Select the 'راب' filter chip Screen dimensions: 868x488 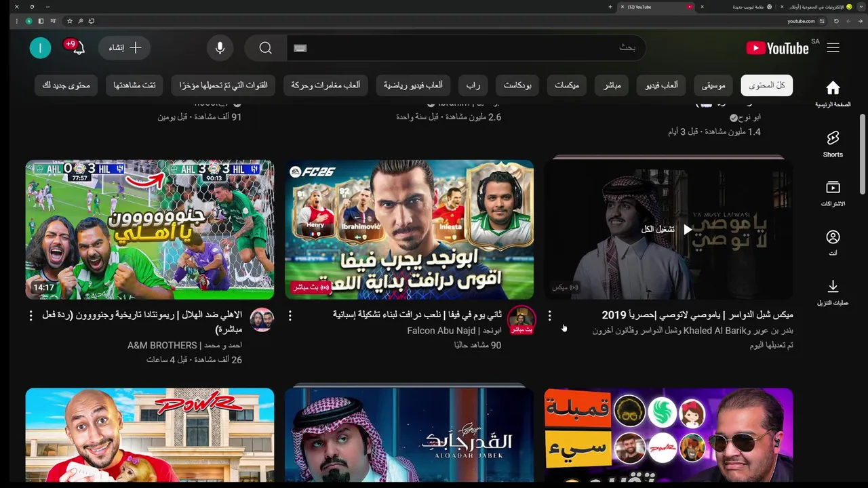point(473,85)
